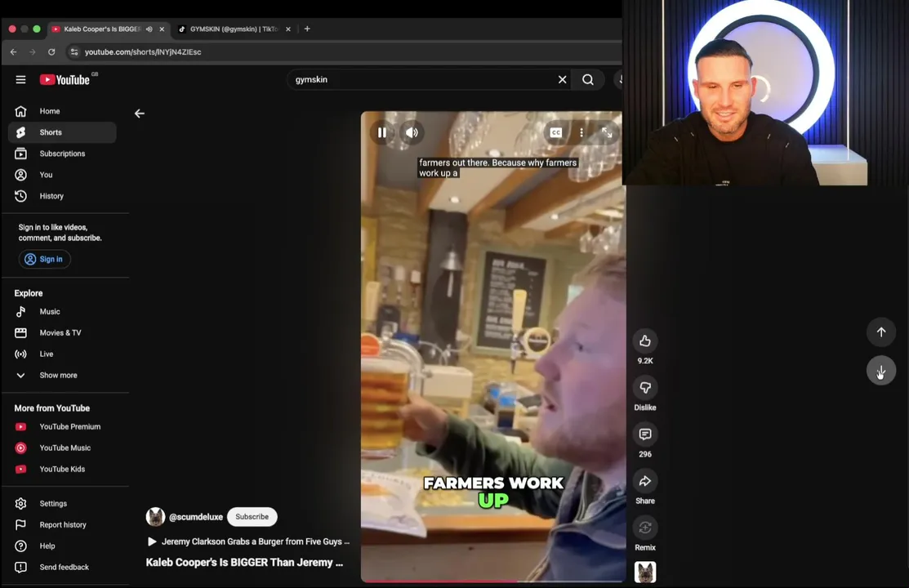Reload the page
The width and height of the screenshot is (909, 588).
51,52
